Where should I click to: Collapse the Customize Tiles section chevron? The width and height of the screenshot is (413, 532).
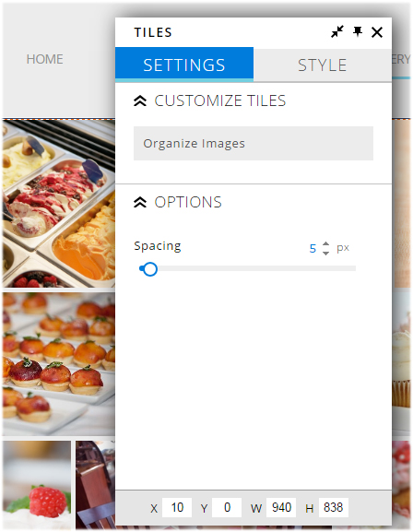[x=140, y=100]
